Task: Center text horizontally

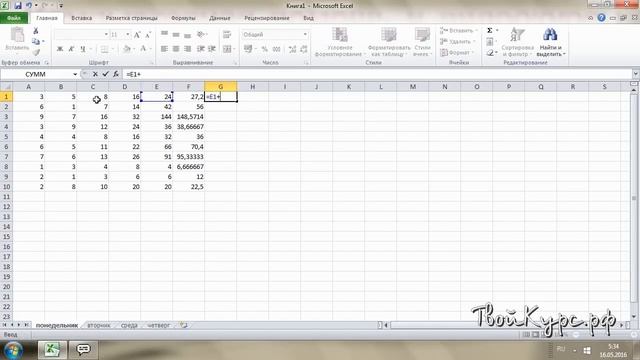Action: (x=176, y=49)
